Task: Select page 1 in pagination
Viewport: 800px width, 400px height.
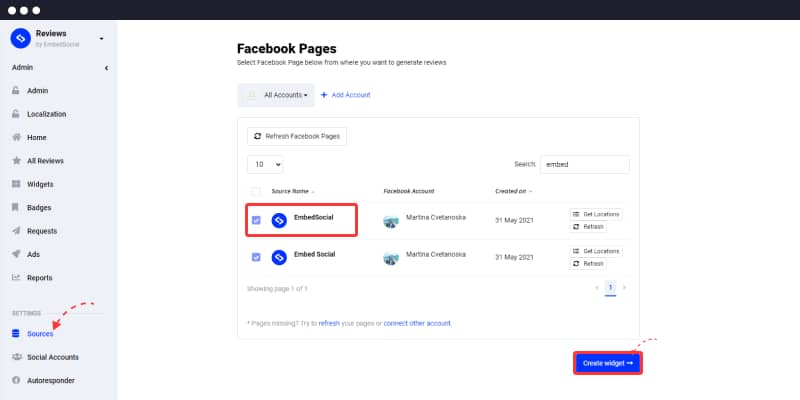Action: tap(610, 288)
